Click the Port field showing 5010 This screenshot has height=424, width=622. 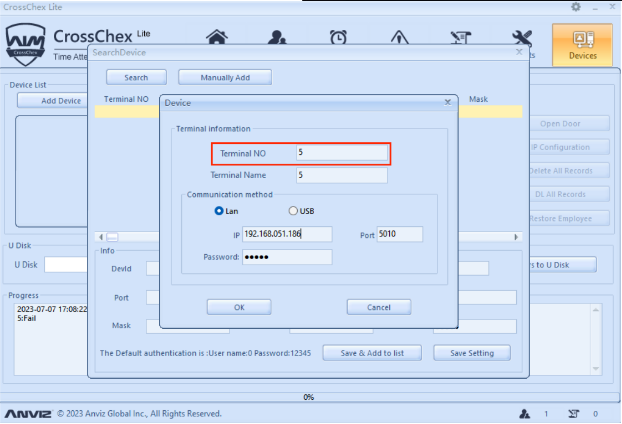click(x=399, y=234)
